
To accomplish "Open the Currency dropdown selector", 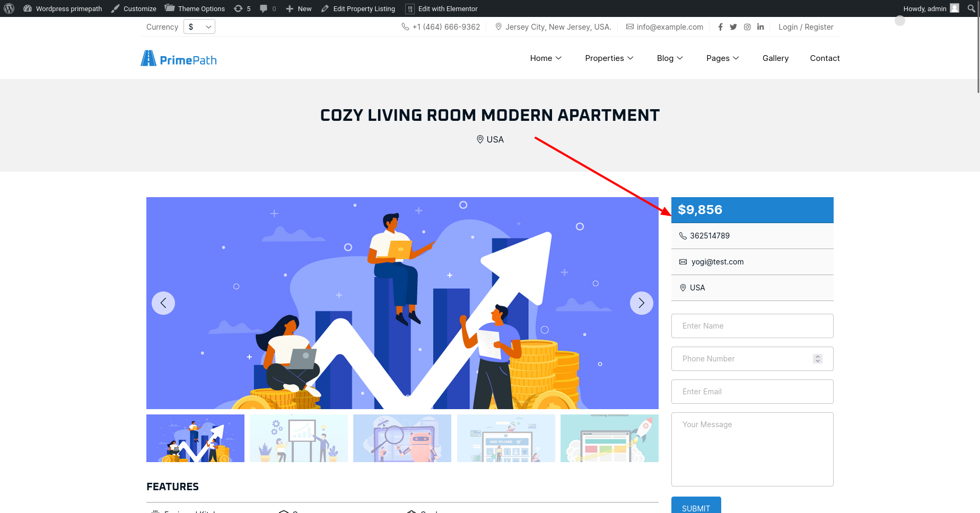I will (199, 27).
